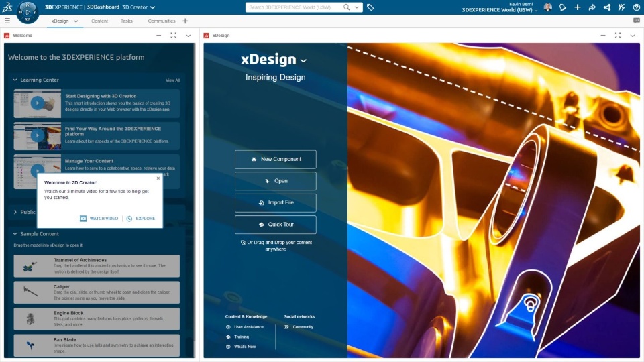This screenshot has width=644, height=362.
Task: Open the Training link
Action: pos(241,337)
